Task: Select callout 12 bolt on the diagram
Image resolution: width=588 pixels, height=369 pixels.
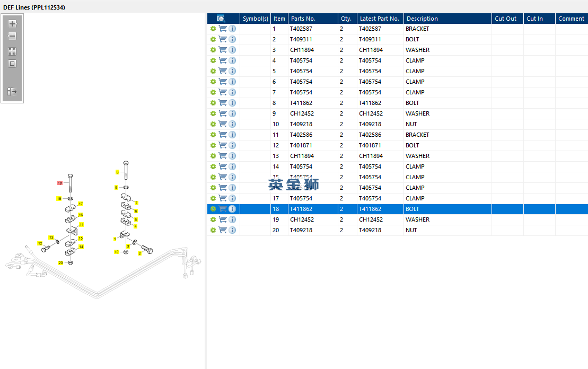Action: tap(40, 243)
